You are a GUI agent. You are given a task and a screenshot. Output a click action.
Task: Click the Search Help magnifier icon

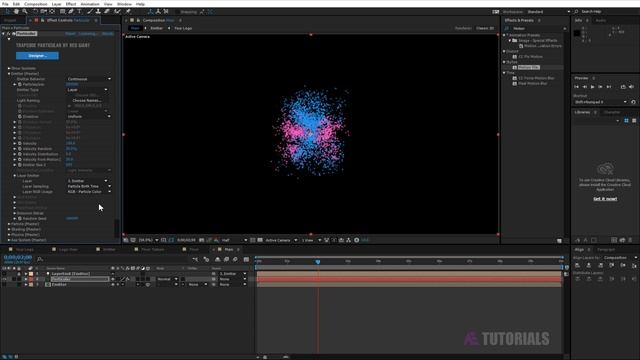(x=576, y=11)
